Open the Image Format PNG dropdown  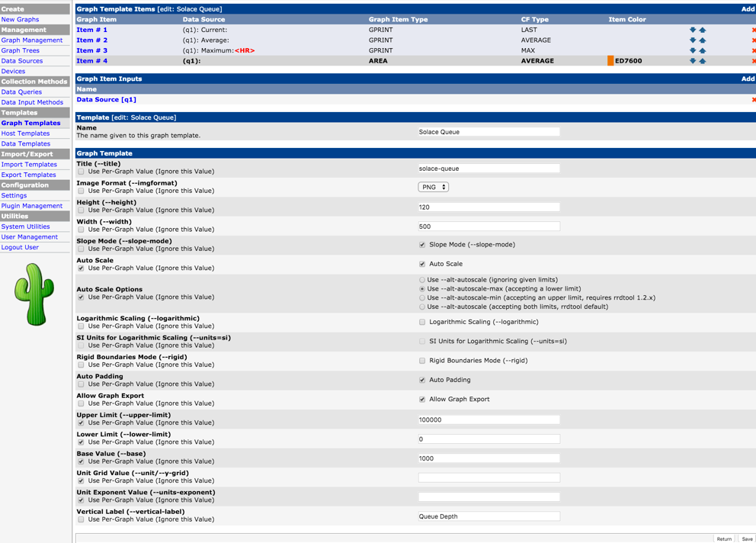[x=433, y=187]
